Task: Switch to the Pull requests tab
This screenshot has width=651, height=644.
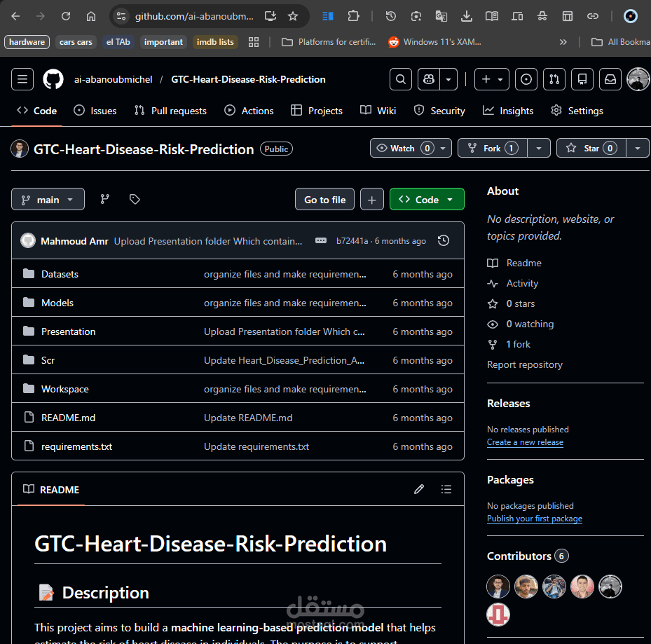Action: (x=171, y=111)
